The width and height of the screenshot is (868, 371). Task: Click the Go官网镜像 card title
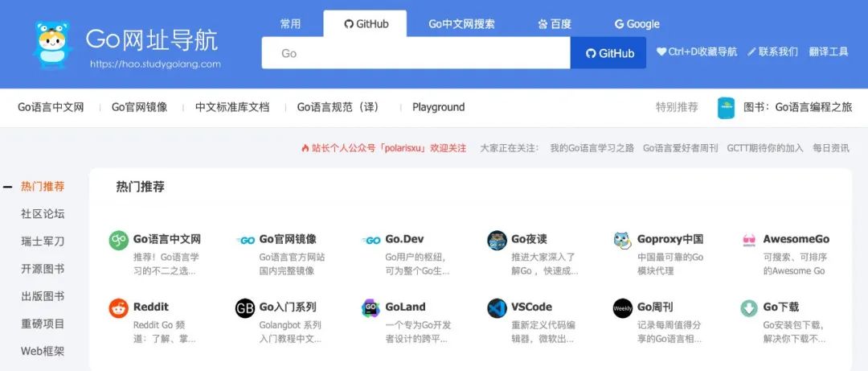pyautogui.click(x=288, y=239)
